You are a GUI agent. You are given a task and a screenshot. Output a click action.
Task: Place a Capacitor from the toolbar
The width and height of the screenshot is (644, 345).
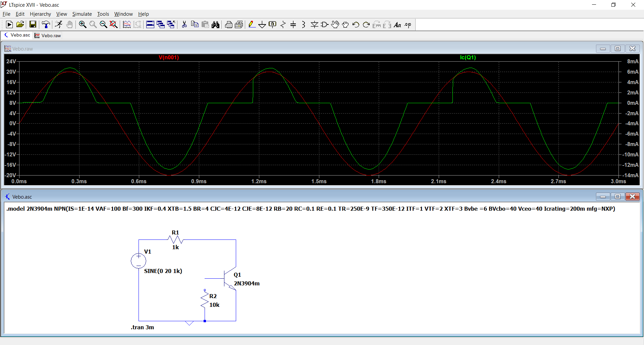293,24
